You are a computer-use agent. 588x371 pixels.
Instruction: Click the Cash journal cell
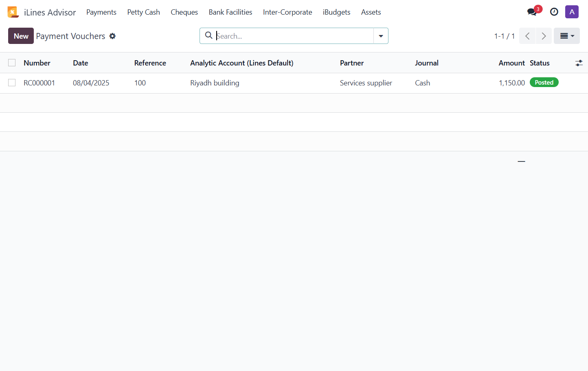pyautogui.click(x=423, y=83)
